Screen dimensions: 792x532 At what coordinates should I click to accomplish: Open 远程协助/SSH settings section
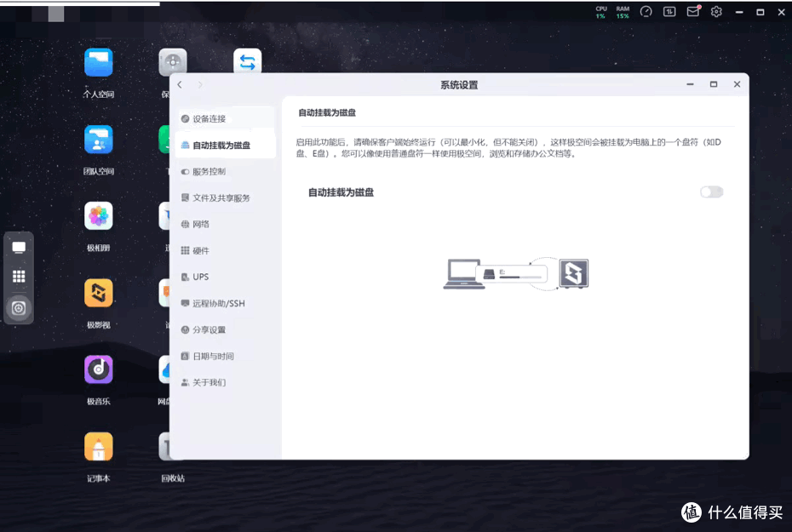pyautogui.click(x=226, y=303)
